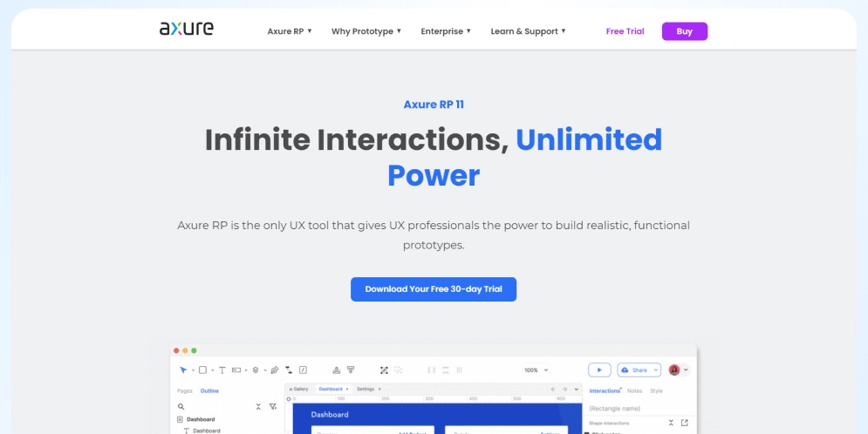Viewport: 868px width, 434px height.
Task: Open the avatar account dropdown arrow
Action: 686,370
